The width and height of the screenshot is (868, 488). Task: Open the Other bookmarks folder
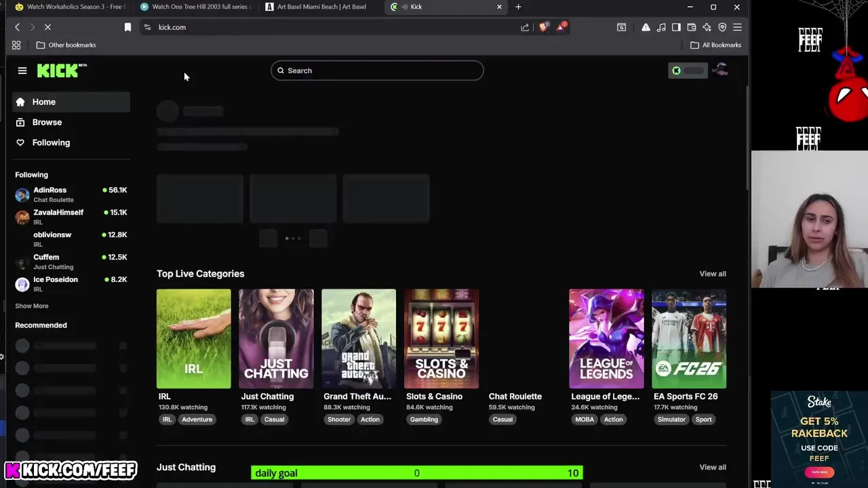tap(66, 45)
